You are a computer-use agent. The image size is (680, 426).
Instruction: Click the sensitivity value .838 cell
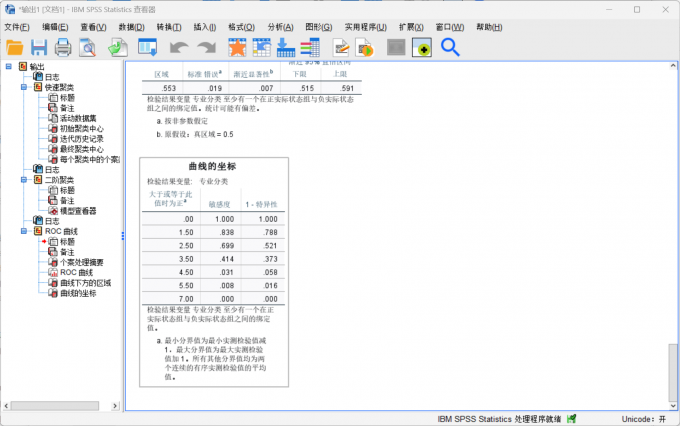coord(227,233)
